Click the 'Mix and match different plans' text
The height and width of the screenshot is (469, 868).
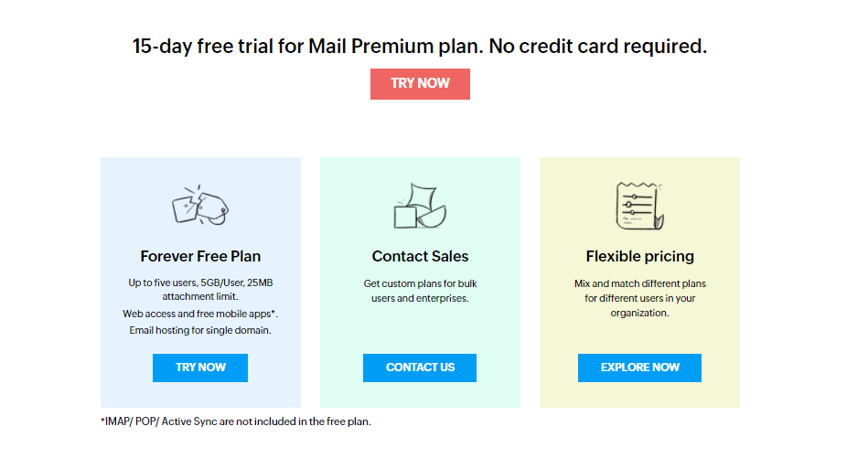click(640, 298)
